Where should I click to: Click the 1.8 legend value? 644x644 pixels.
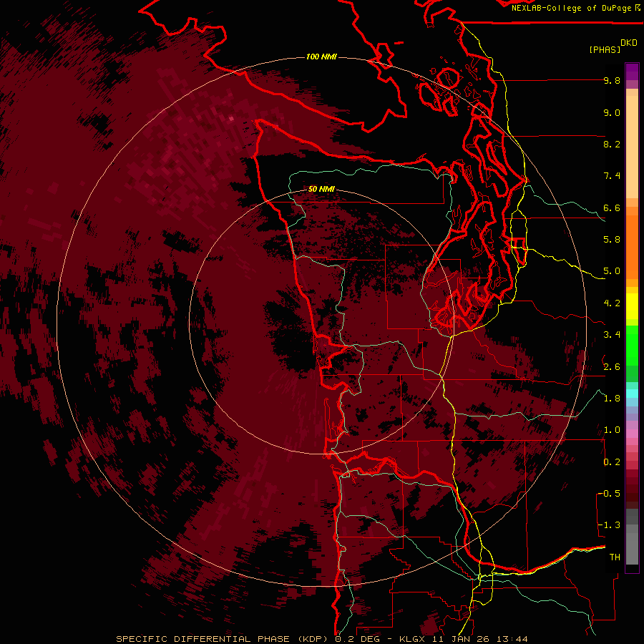[612, 399]
